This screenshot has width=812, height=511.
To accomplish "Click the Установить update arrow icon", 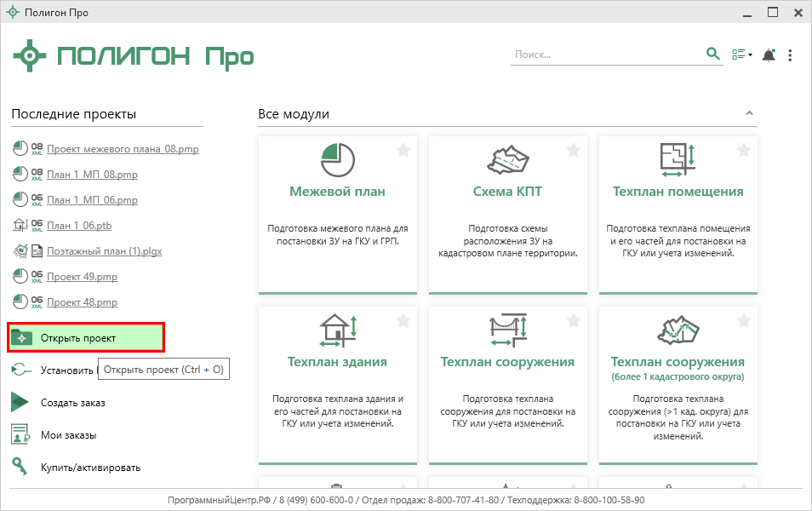I will click(21, 370).
